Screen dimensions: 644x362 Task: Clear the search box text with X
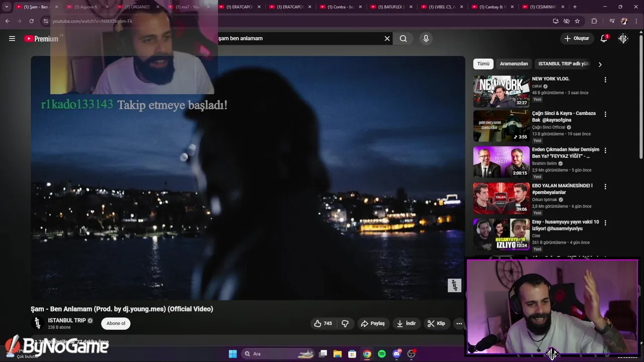tap(387, 38)
